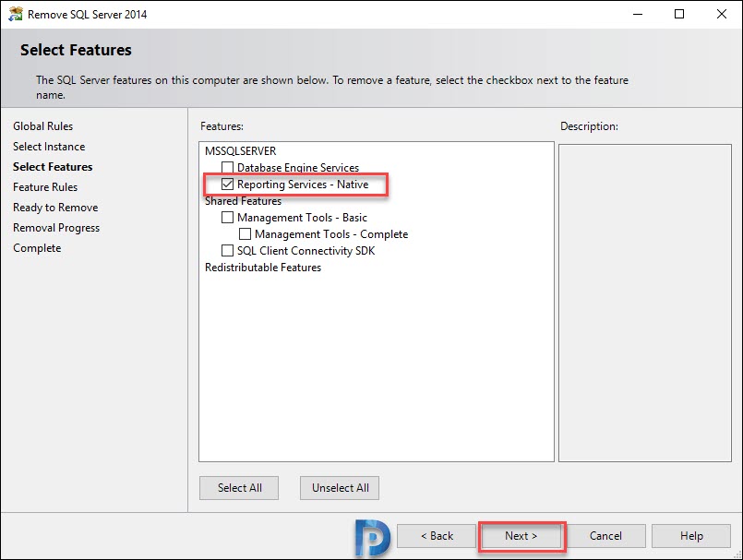Go back with the < Back button
The image size is (743, 560).
pos(437,536)
